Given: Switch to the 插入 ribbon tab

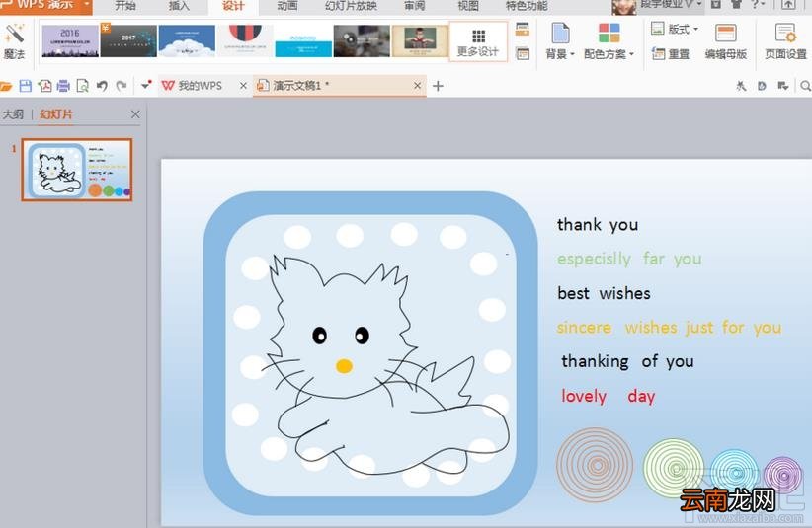Looking at the screenshot, I should pyautogui.click(x=179, y=6).
